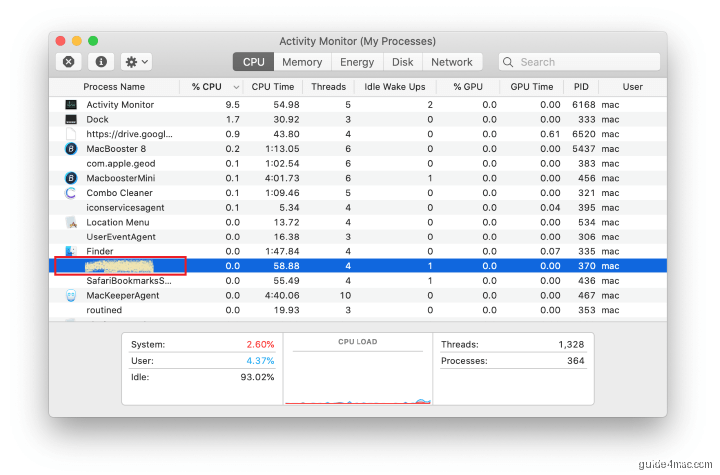The image size is (720, 475).
Task: Click the yellow minimize window button
Action: pyautogui.click(x=77, y=41)
